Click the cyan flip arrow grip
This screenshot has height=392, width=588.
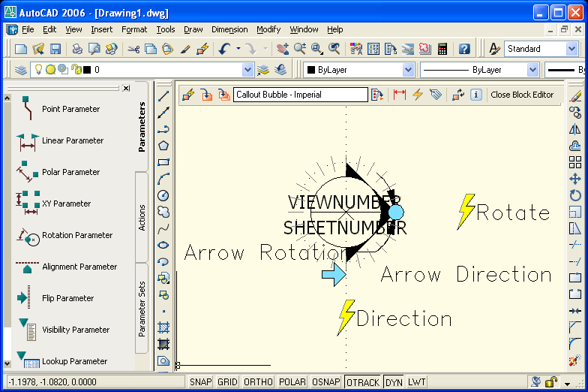(334, 275)
